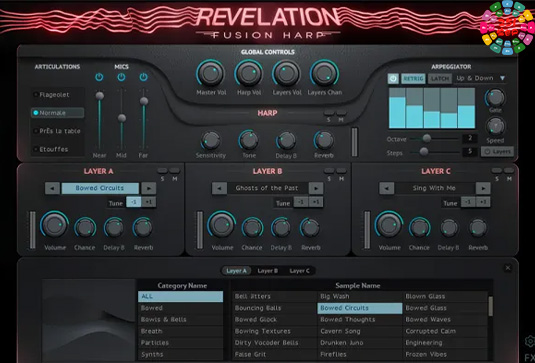Image resolution: width=535 pixels, height=363 pixels.
Task: Click the first arpeggiator step bar
Action: point(397,108)
